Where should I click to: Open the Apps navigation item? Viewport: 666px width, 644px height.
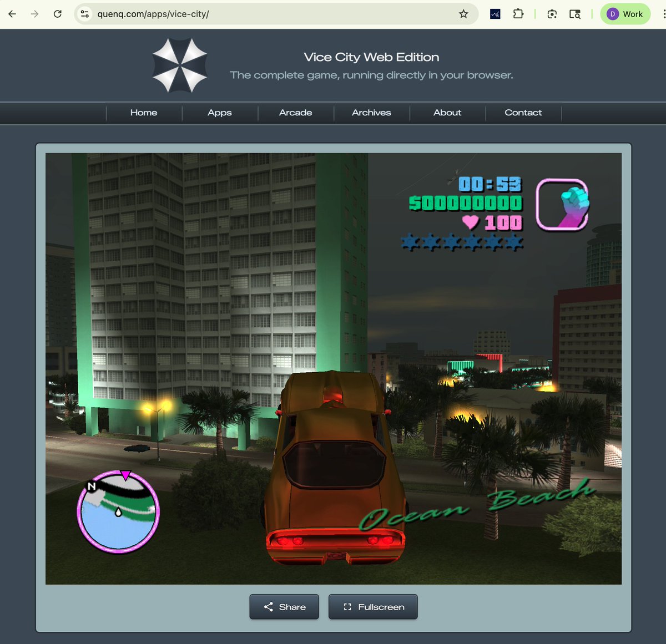pyautogui.click(x=220, y=113)
